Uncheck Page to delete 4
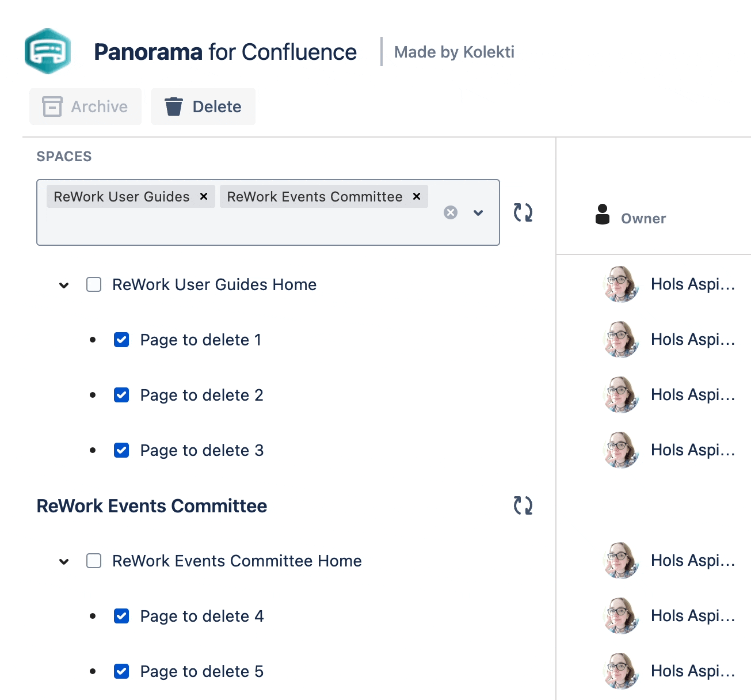 coord(121,616)
